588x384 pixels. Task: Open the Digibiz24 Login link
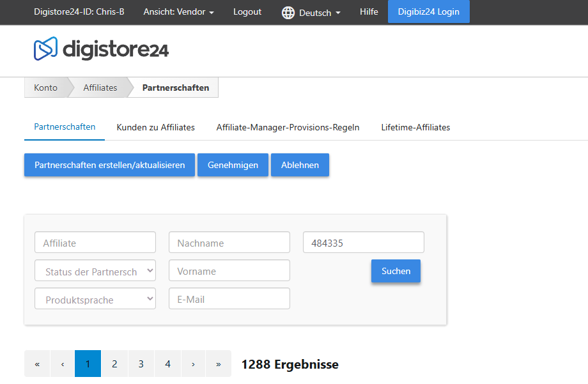pyautogui.click(x=428, y=12)
